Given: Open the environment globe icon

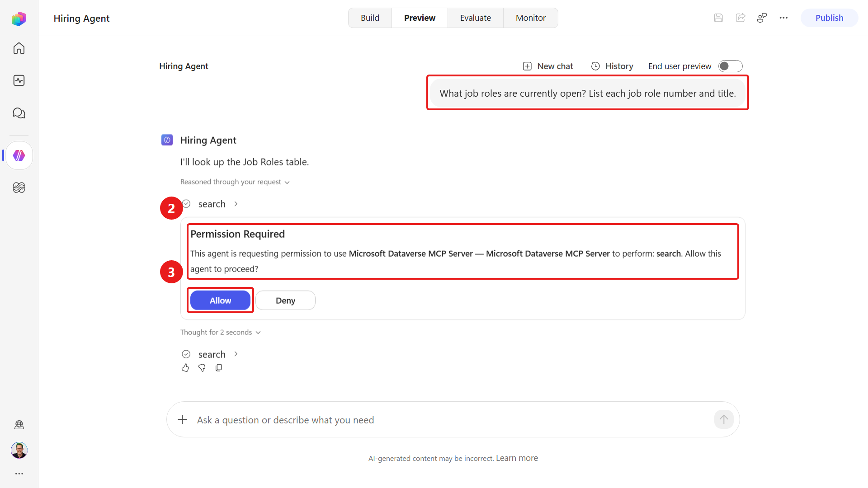Looking at the screenshot, I should (x=19, y=425).
